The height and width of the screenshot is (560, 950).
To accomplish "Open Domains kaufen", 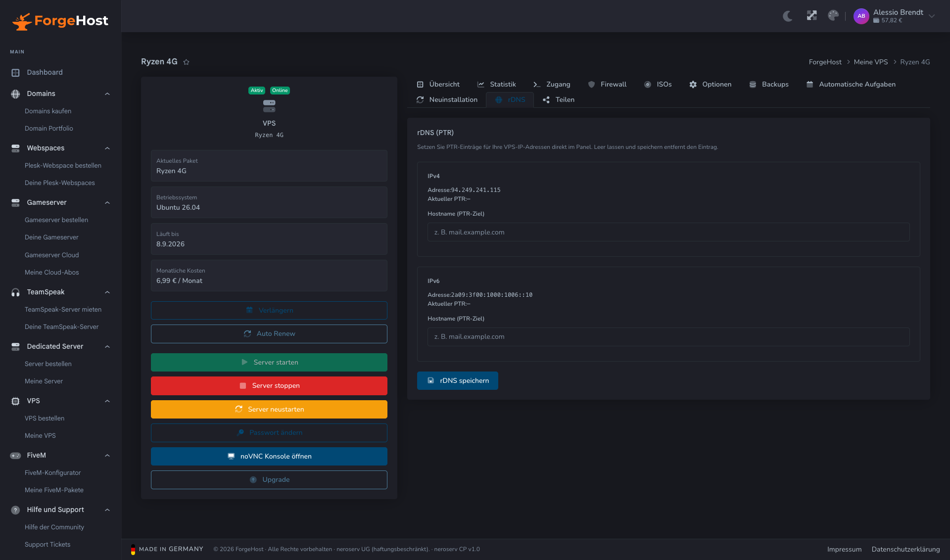I will 48,111.
